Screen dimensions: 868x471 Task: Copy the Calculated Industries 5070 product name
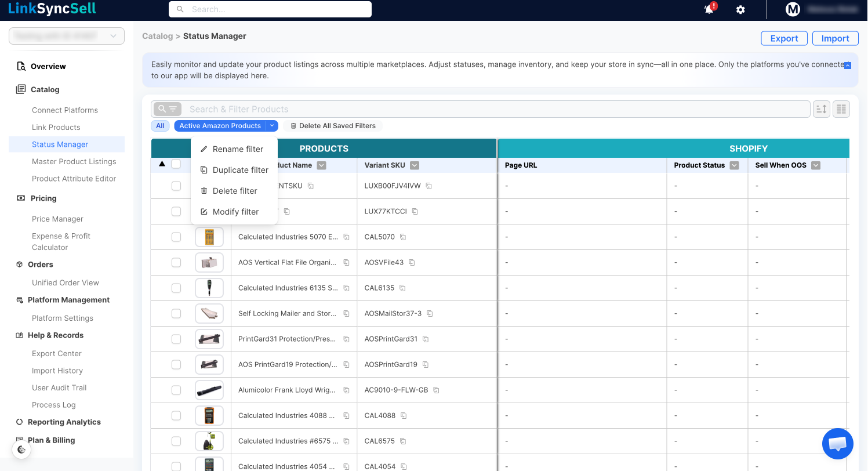(346, 237)
